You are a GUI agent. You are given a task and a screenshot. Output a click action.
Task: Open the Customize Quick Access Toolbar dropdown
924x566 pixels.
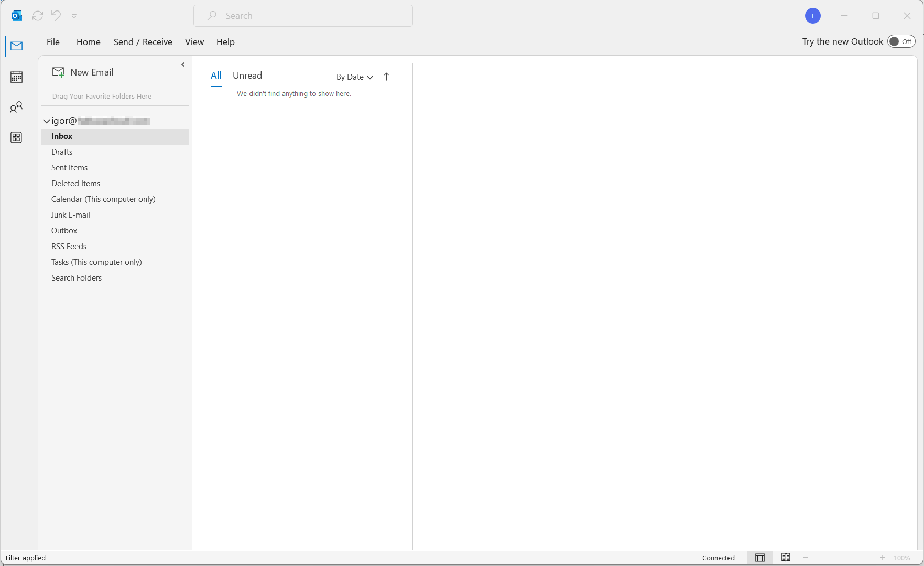point(74,16)
